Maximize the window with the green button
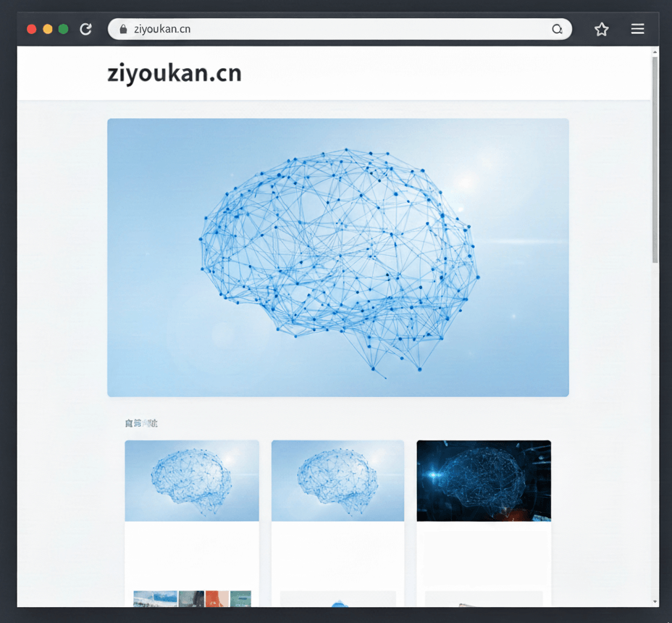The image size is (672, 623). click(x=64, y=29)
